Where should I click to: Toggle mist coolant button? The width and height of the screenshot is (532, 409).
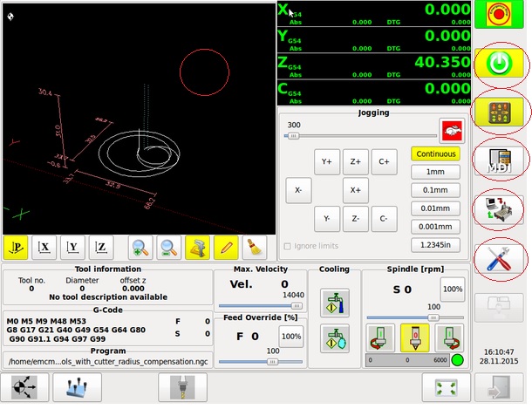coord(335,338)
